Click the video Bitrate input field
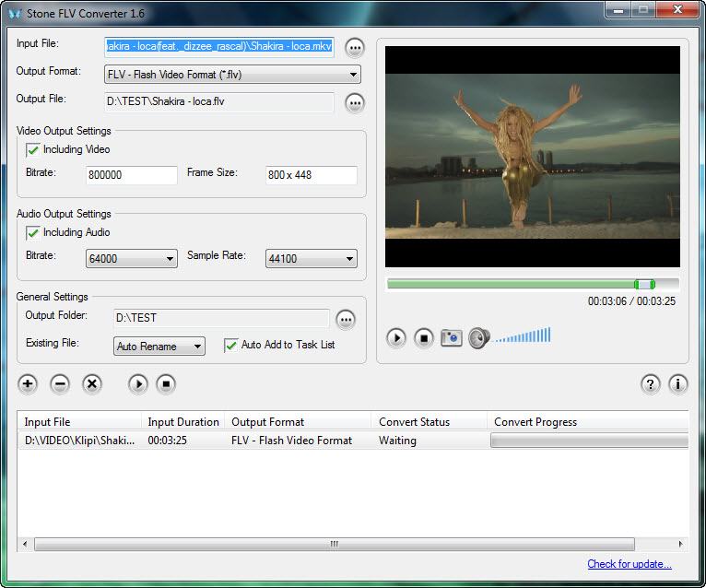The width and height of the screenshot is (706, 588). click(131, 175)
